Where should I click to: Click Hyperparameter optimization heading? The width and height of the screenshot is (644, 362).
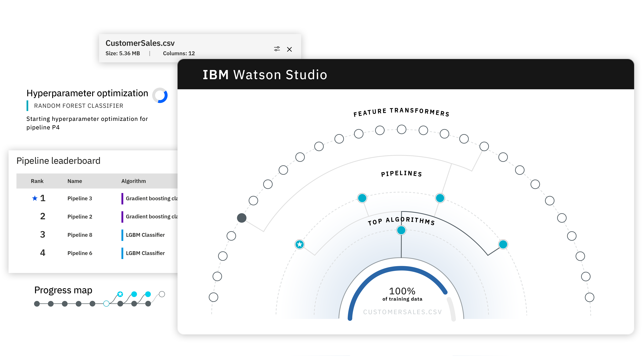[87, 93]
